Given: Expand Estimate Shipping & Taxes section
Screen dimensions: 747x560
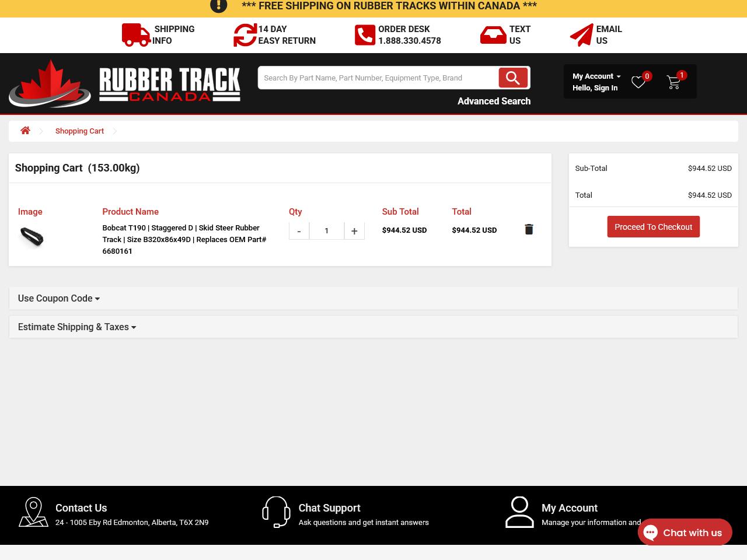Looking at the screenshot, I should (x=77, y=327).
